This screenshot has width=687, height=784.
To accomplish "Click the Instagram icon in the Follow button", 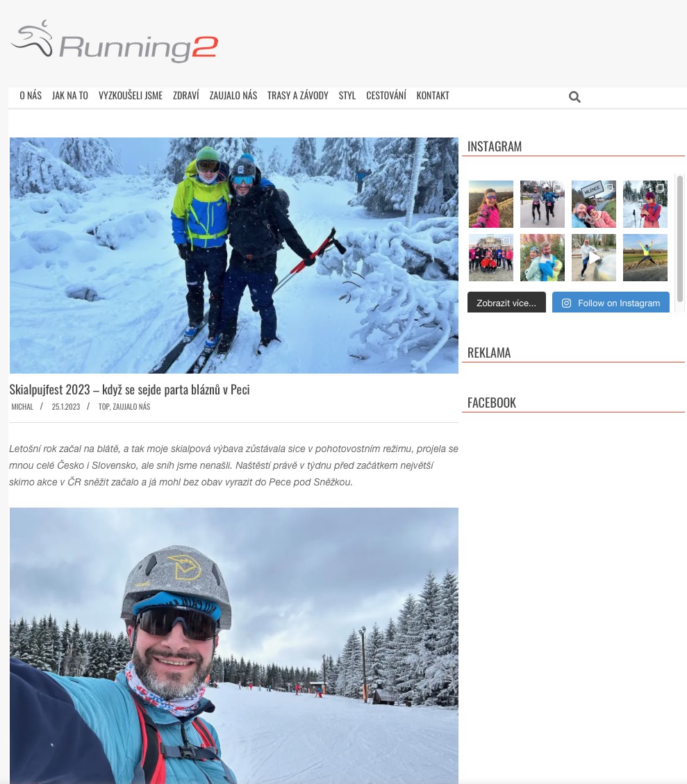I will (x=567, y=303).
